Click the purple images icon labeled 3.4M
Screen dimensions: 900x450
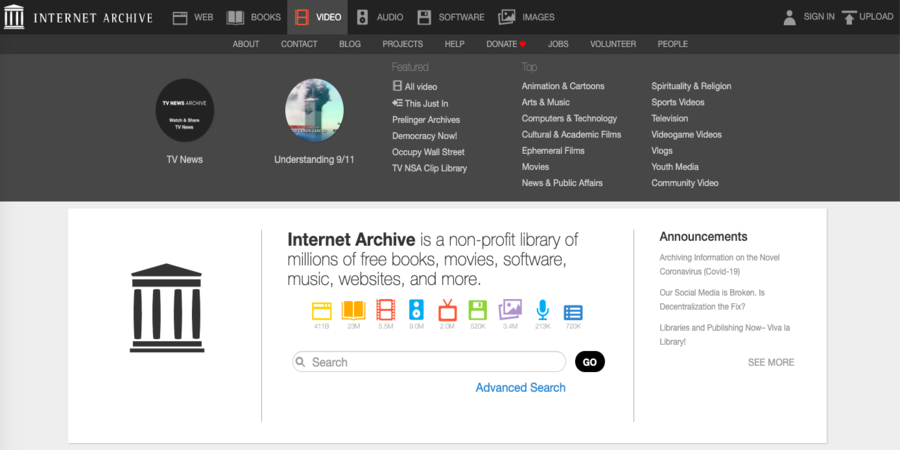(510, 310)
